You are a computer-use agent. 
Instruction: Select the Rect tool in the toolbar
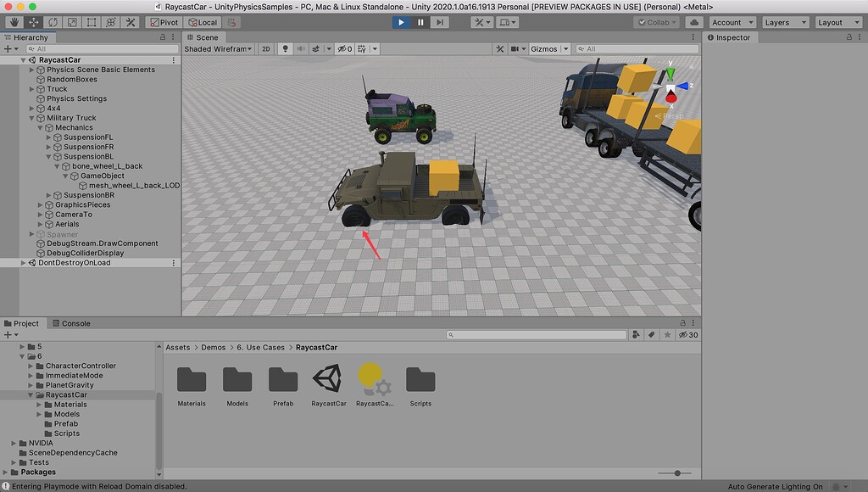[91, 22]
